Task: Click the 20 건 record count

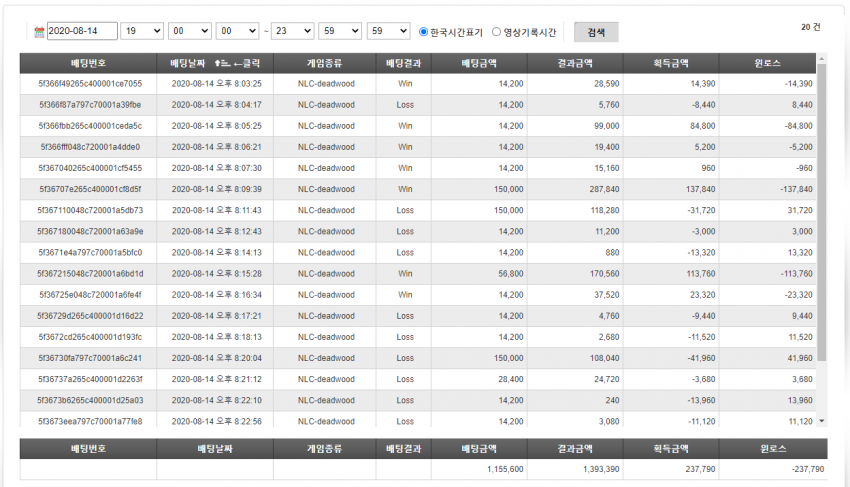Action: [x=811, y=27]
